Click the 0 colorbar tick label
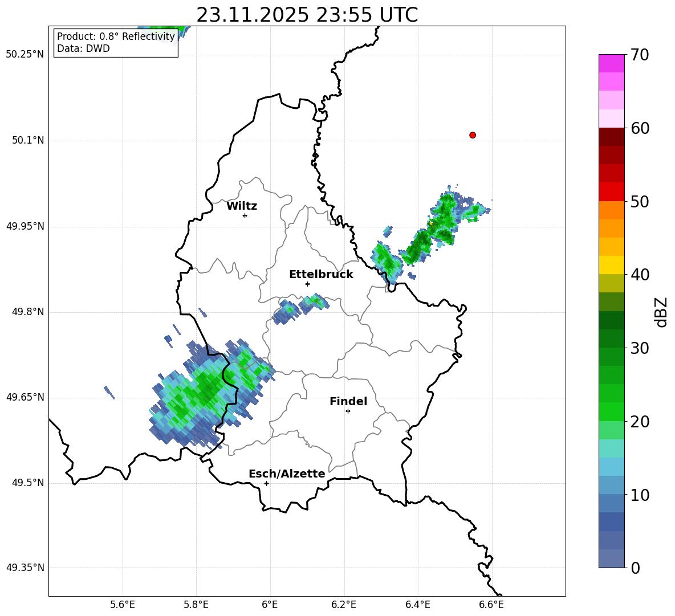The height and width of the screenshot is (616, 675). (x=636, y=568)
